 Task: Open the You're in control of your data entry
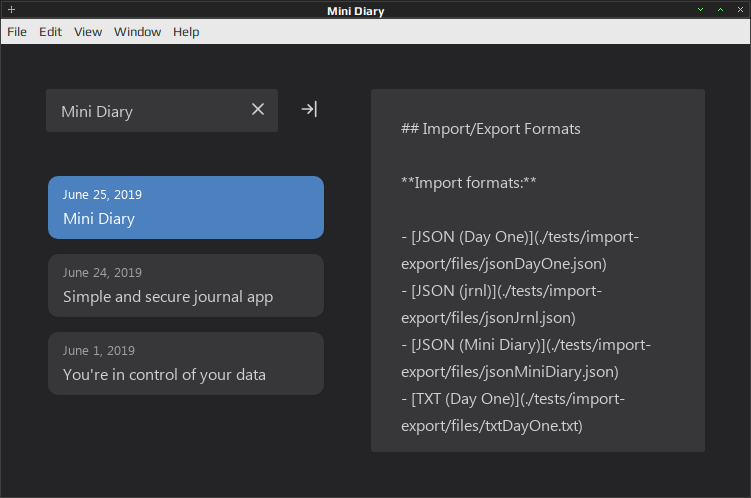point(186,363)
